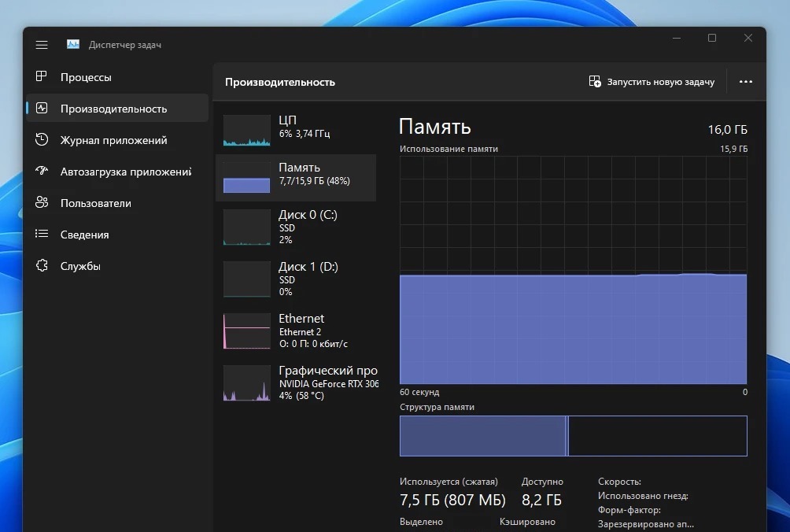Click the Services puzzle icon
Screen dimensions: 790x532
[x=42, y=266]
